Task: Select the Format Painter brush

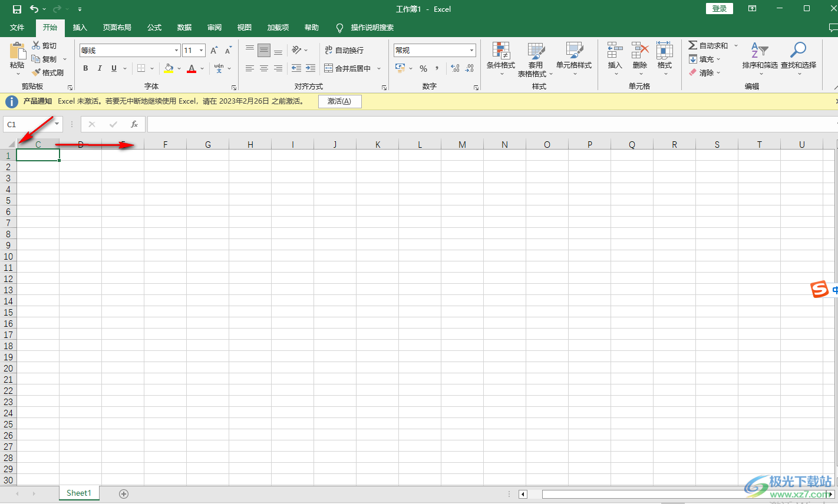Action: click(36, 72)
